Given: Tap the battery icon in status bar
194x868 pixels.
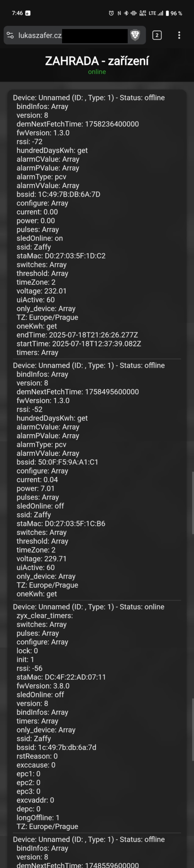Looking at the screenshot, I should coord(167,13).
